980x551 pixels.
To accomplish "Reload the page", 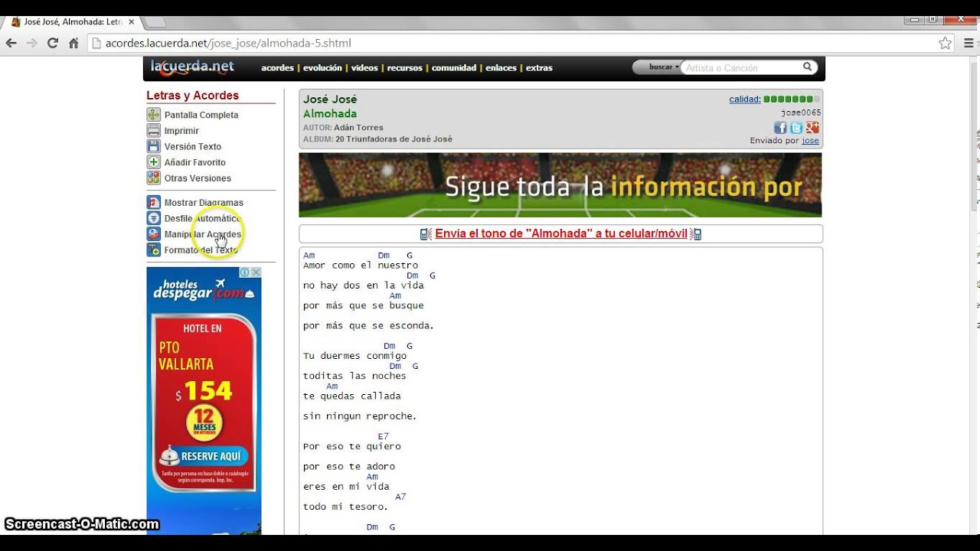I will pyautogui.click(x=53, y=43).
